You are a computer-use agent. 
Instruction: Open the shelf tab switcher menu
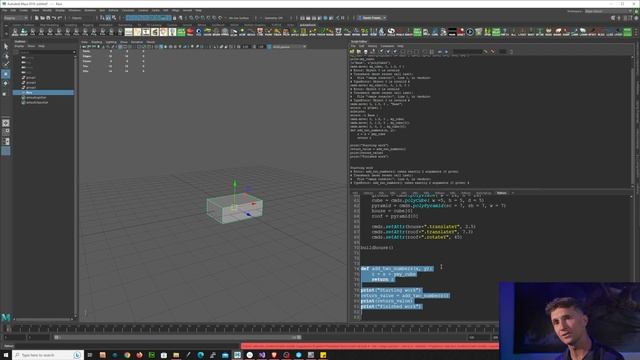tap(5, 25)
